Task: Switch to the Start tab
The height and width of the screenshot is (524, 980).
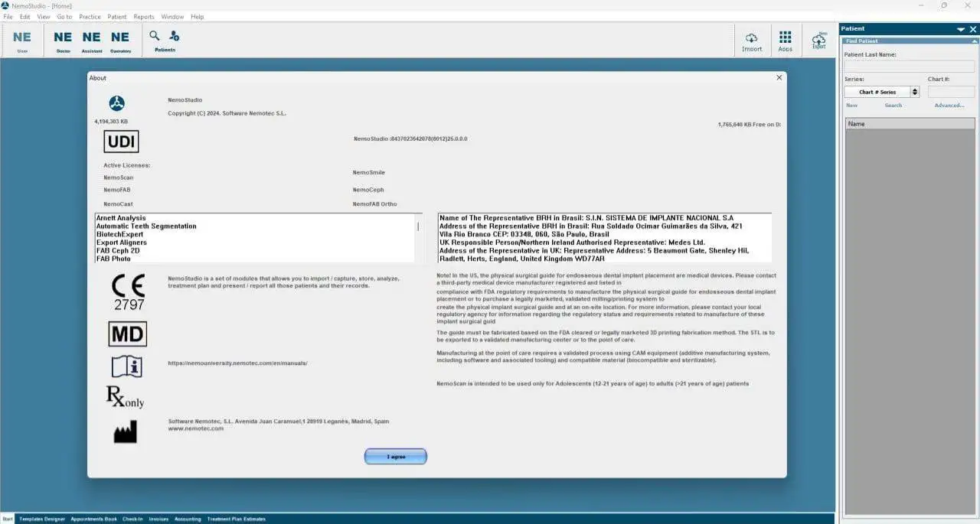Action: coord(8,519)
